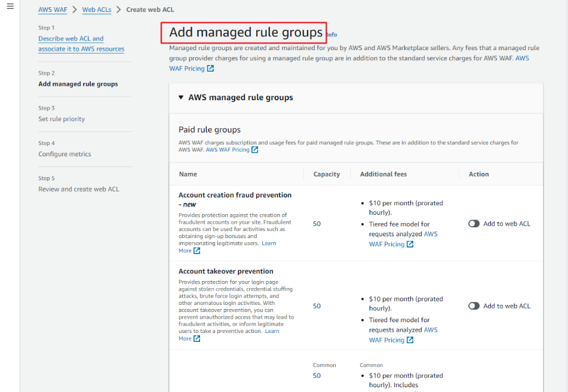
Task: Click the Capacity column header
Action: click(327, 174)
